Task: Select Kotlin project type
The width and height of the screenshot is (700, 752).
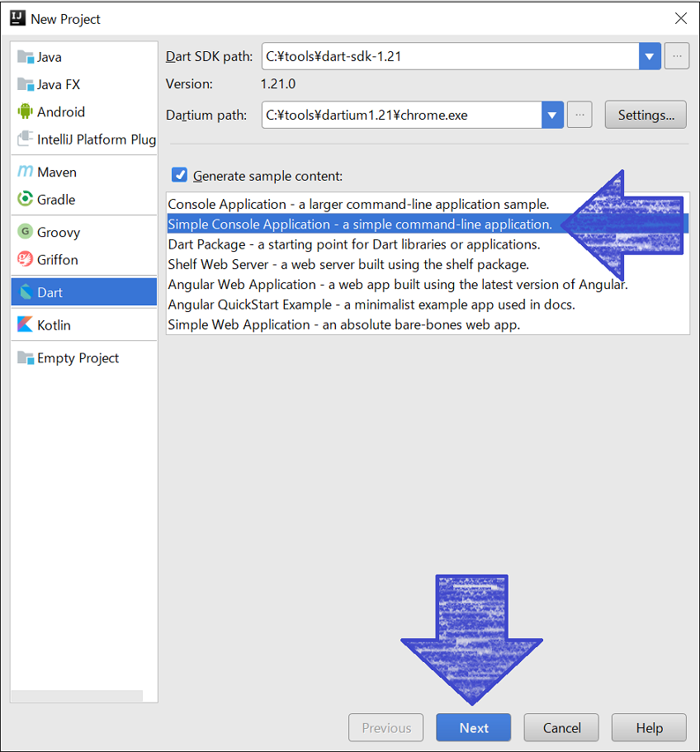Action: pos(84,324)
